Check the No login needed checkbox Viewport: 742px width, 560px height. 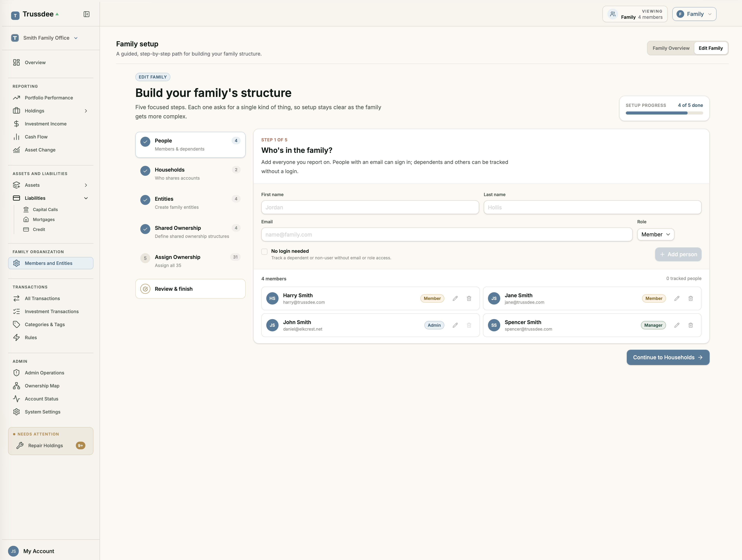264,252
